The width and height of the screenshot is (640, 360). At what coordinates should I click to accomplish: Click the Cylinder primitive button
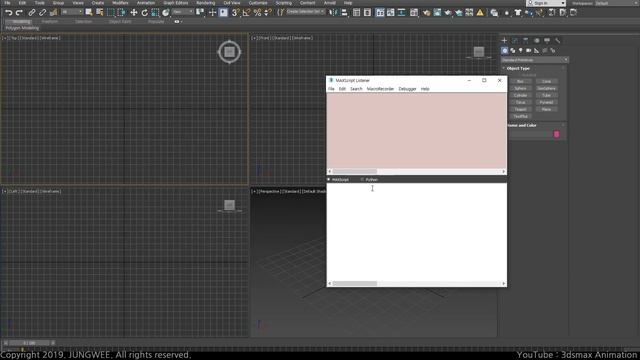tap(520, 95)
